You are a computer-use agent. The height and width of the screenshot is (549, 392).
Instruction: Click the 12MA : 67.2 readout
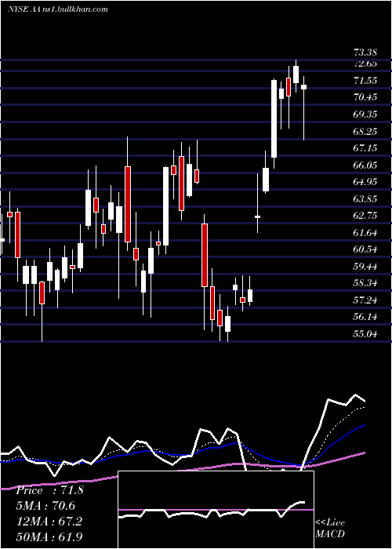[x=49, y=522]
